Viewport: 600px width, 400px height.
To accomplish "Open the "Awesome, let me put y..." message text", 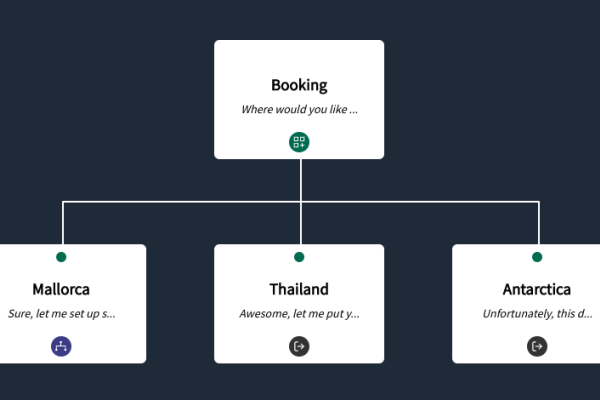I will coord(299,313).
